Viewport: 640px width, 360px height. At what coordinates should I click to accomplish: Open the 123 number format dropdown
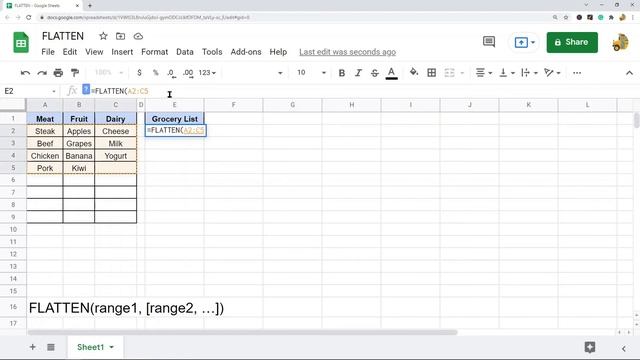pos(207,73)
